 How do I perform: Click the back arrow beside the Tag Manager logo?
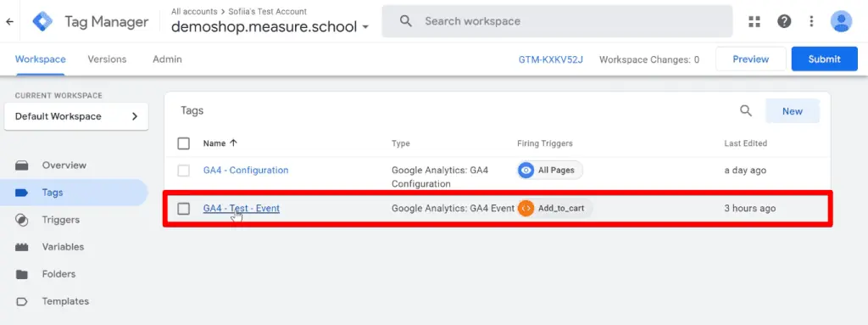[10, 21]
